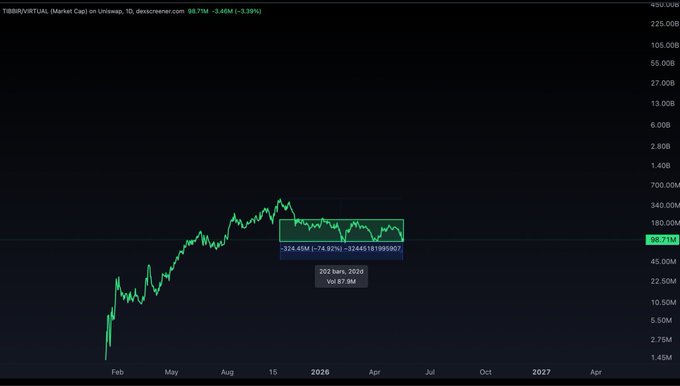This screenshot has height=386, width=680.
Task: Select the green measurement range box on chart
Action: point(341,230)
